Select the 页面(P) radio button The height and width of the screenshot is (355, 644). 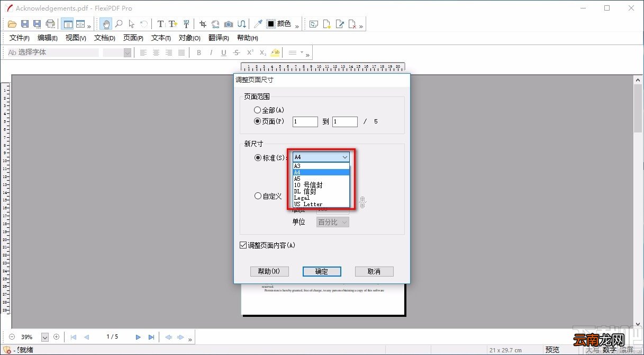coord(258,121)
